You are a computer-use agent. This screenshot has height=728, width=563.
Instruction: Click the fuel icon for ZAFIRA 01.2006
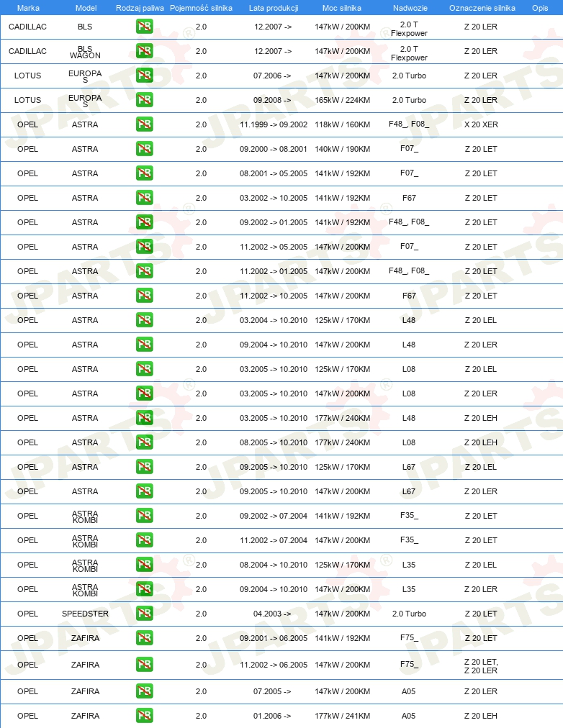[145, 716]
